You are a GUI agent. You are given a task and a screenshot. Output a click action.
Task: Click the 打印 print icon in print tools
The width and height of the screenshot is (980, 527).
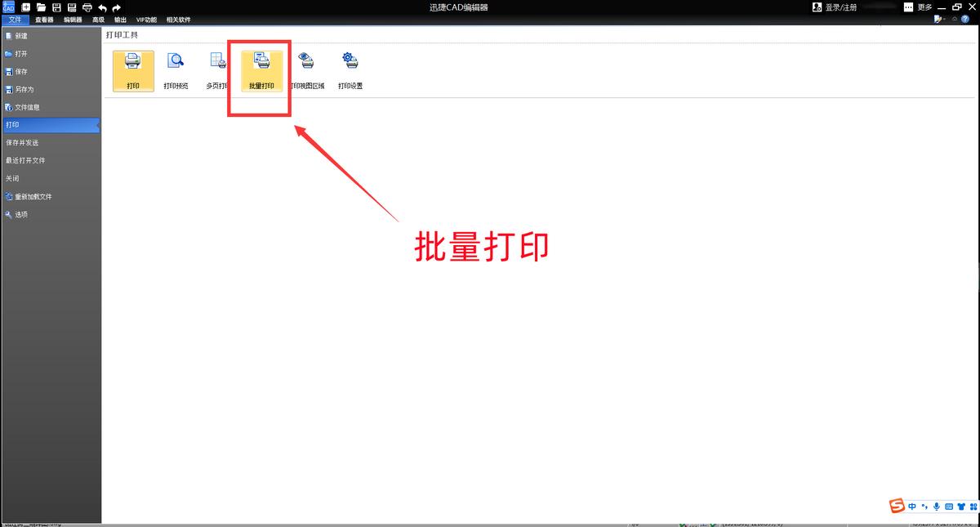(x=132, y=69)
